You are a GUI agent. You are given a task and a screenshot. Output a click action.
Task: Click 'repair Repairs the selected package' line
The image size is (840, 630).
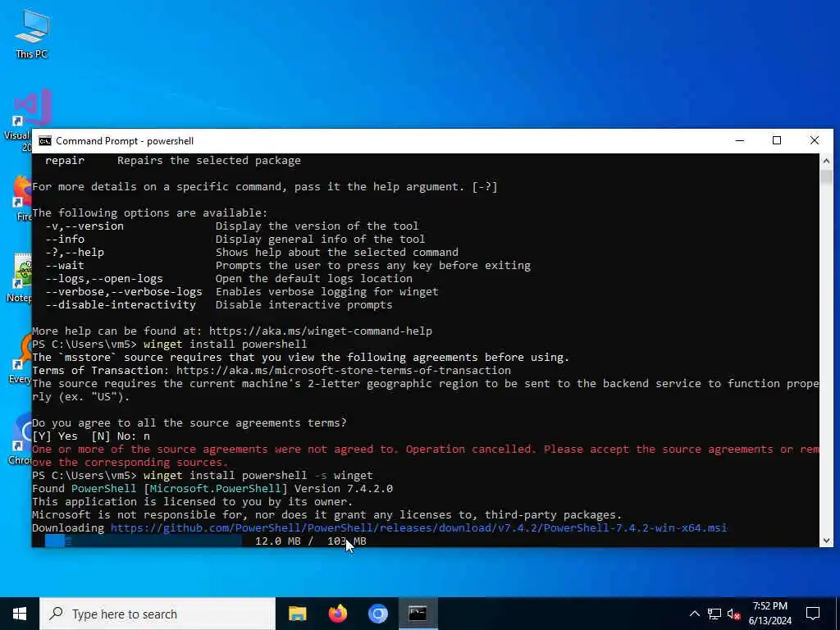pyautogui.click(x=173, y=160)
